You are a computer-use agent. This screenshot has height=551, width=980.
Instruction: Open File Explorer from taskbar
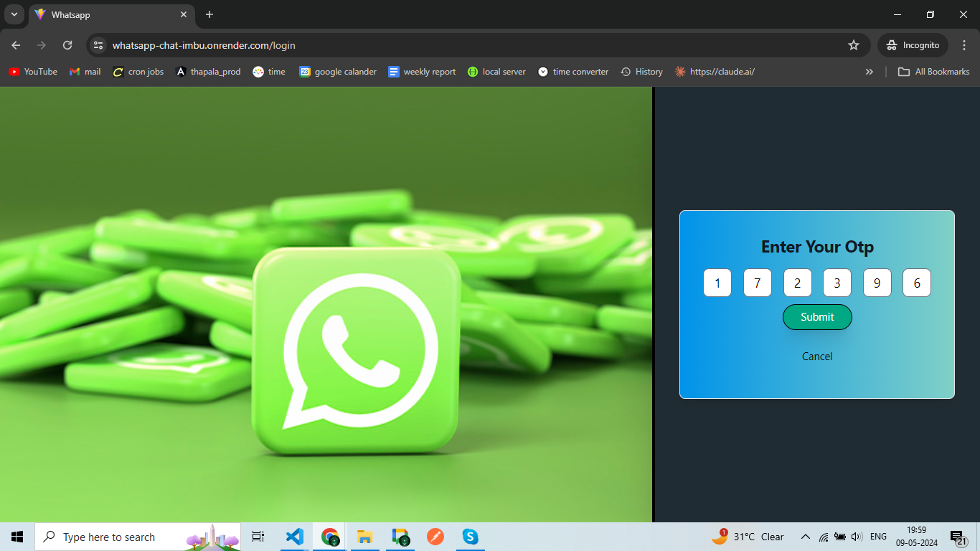[x=364, y=537]
